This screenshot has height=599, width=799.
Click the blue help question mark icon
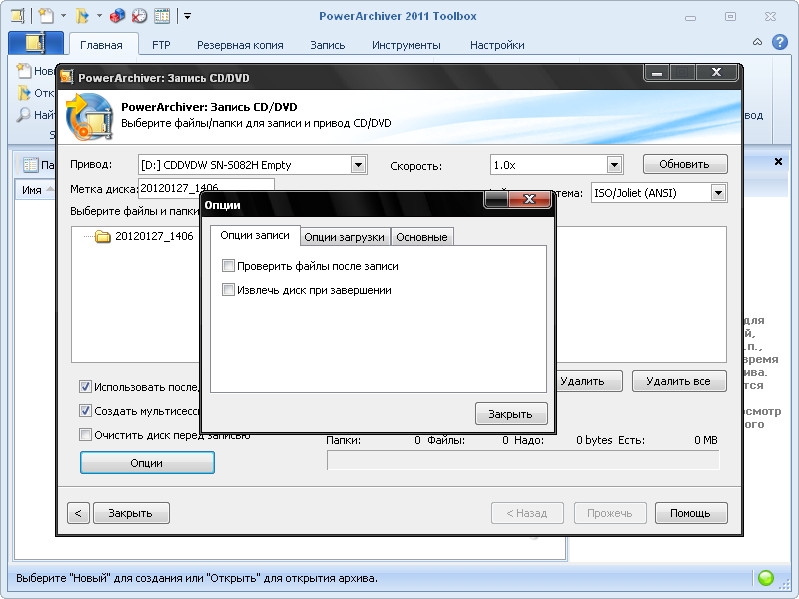coord(777,43)
